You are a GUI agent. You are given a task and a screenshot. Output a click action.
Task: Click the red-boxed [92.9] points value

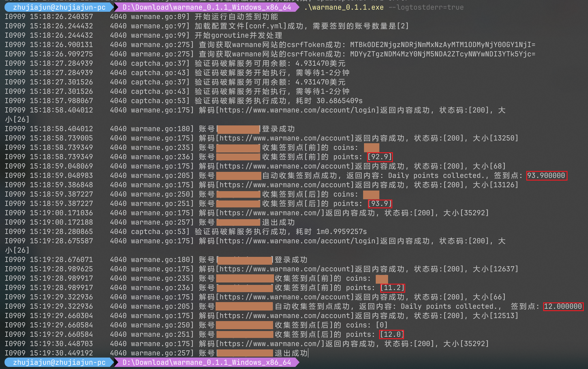click(380, 157)
